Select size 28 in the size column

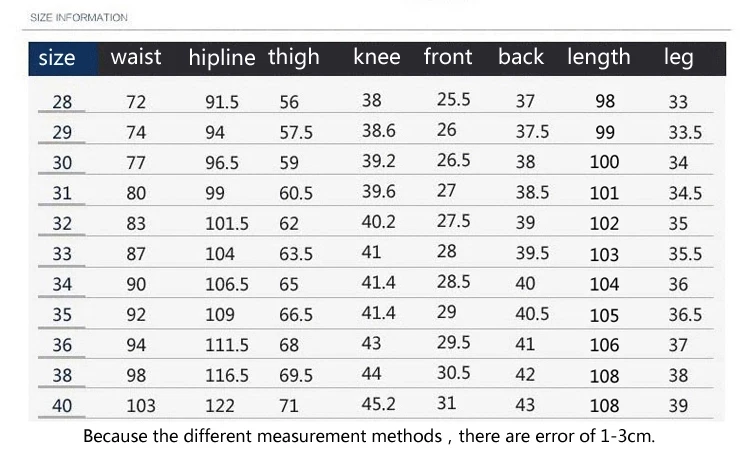coord(62,102)
